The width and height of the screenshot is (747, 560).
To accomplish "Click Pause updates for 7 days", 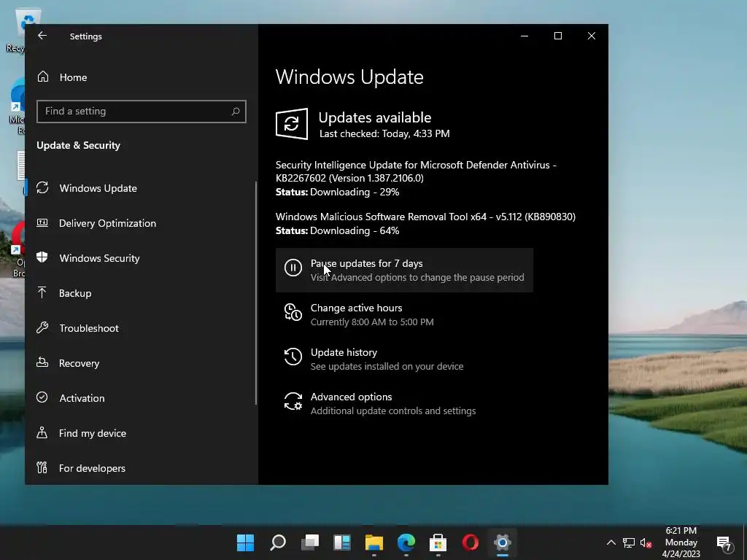I will coord(404,270).
